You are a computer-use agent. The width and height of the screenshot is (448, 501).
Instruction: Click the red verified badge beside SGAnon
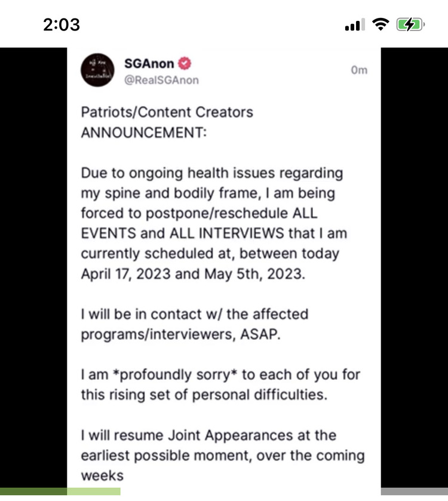pyautogui.click(x=185, y=63)
